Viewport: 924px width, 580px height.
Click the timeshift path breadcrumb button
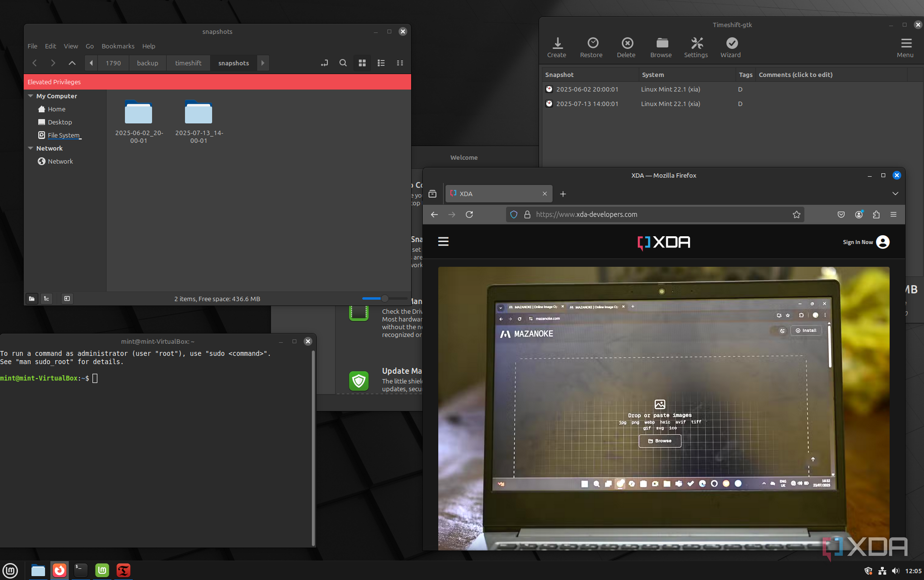(188, 63)
